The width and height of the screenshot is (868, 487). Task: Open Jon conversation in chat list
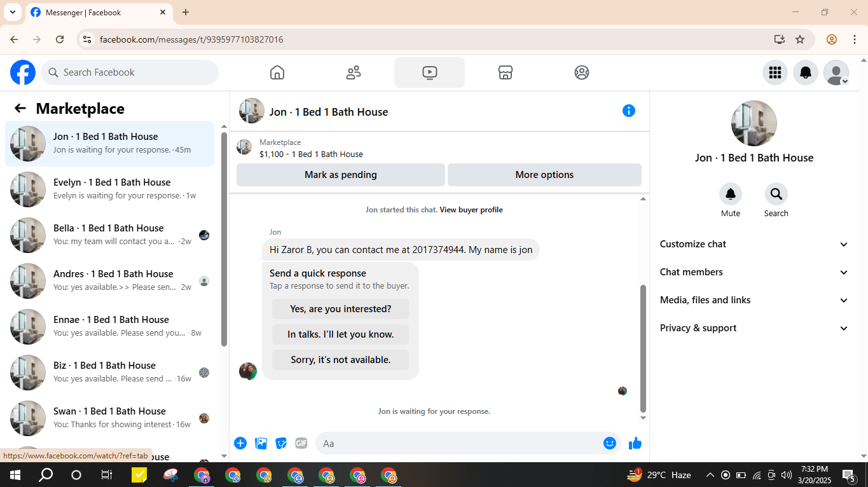pyautogui.click(x=110, y=144)
